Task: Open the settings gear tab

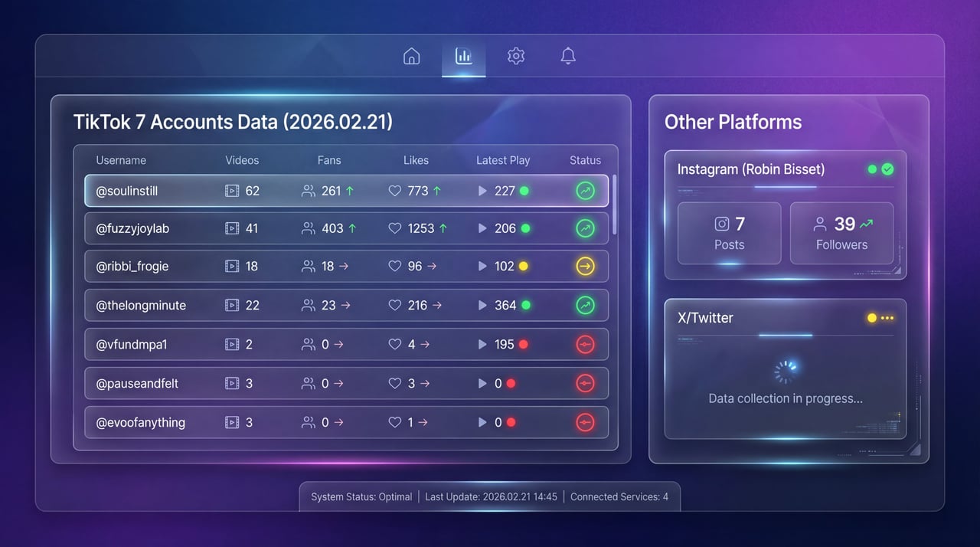Action: pyautogui.click(x=516, y=56)
